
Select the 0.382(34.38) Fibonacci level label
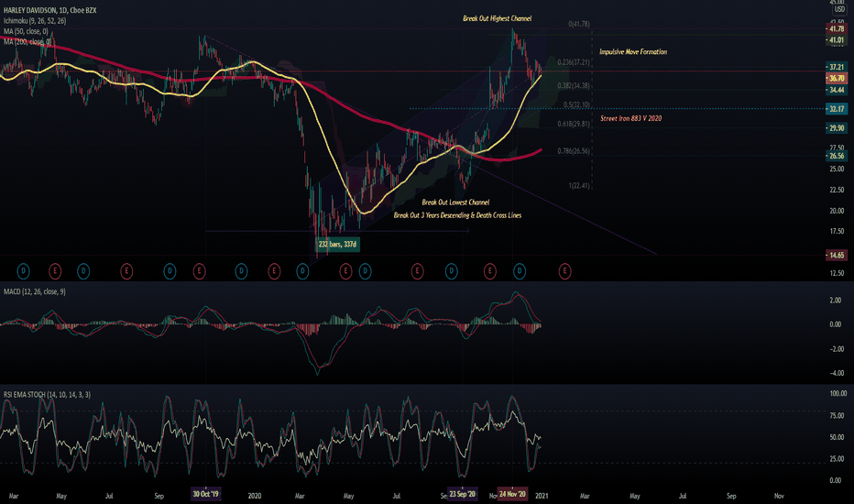(x=574, y=85)
